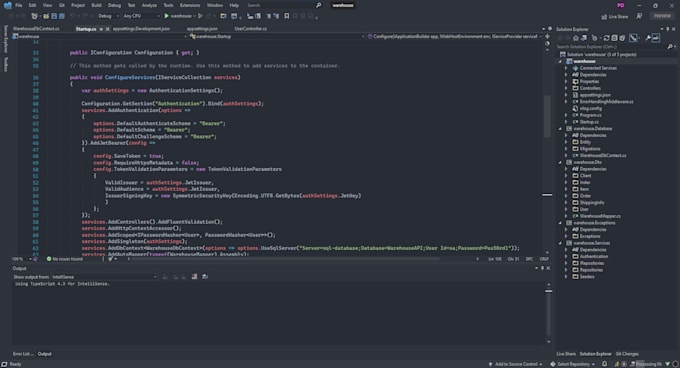Open the Any CPU platform dropdown
The image size is (680, 368).
(x=141, y=16)
